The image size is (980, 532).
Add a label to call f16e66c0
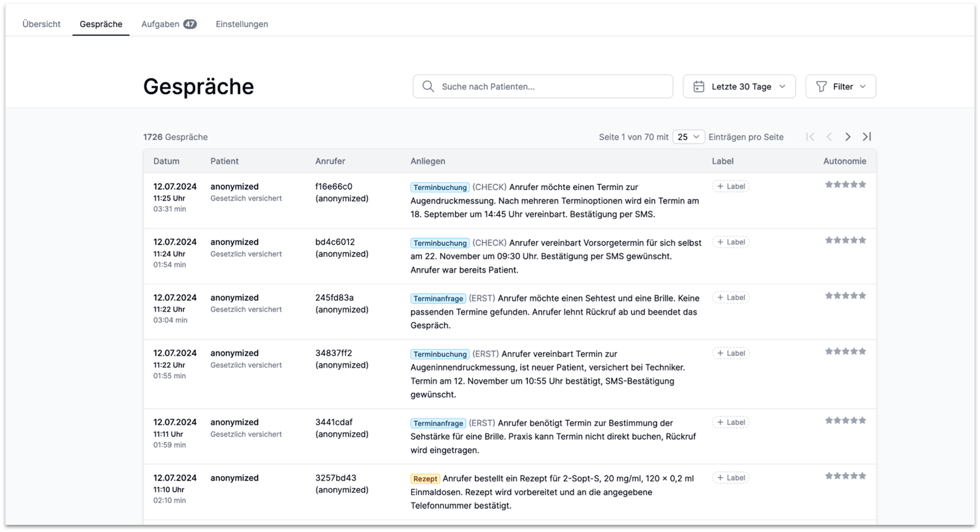(731, 187)
